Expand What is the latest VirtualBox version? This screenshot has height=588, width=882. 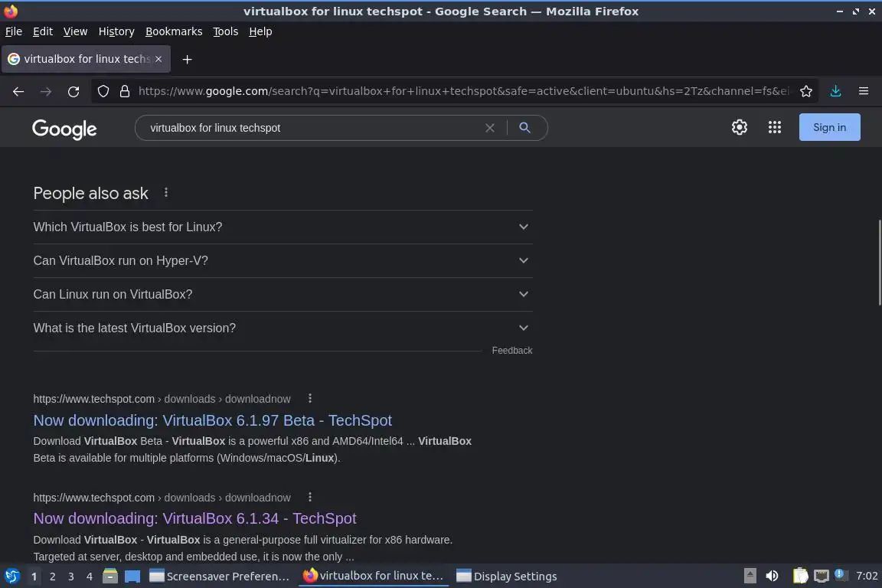tap(283, 328)
